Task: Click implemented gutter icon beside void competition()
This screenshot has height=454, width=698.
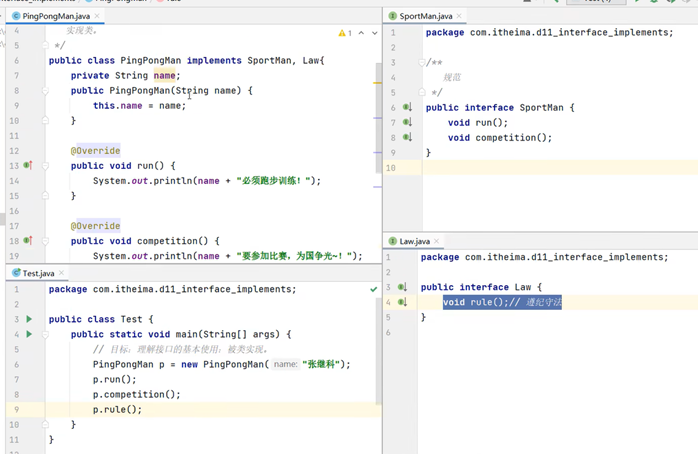Action: click(407, 137)
